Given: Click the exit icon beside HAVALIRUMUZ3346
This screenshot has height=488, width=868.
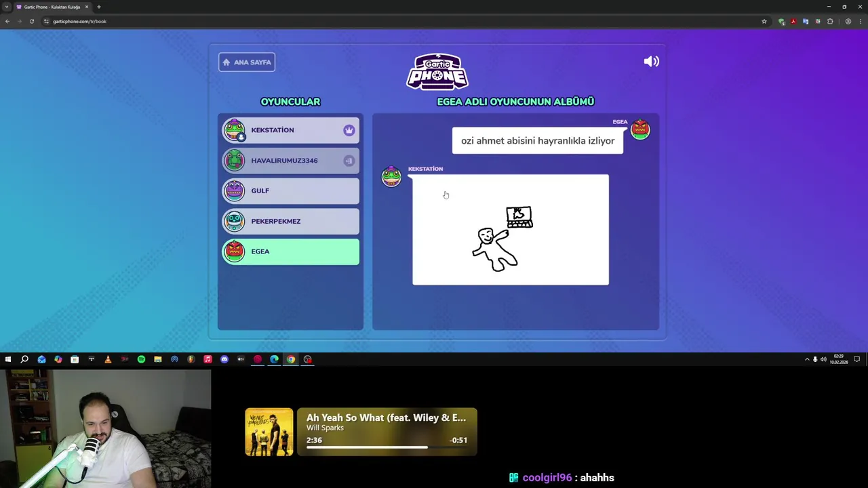Looking at the screenshot, I should click(349, 161).
